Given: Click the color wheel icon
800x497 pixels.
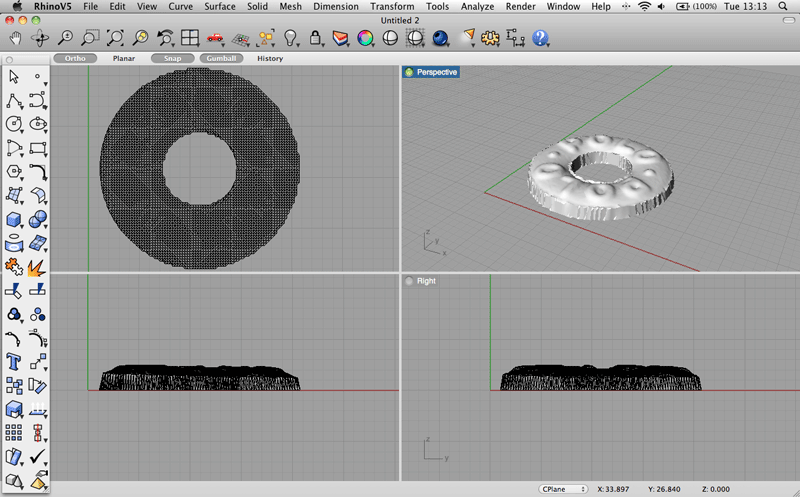Looking at the screenshot, I should click(365, 39).
